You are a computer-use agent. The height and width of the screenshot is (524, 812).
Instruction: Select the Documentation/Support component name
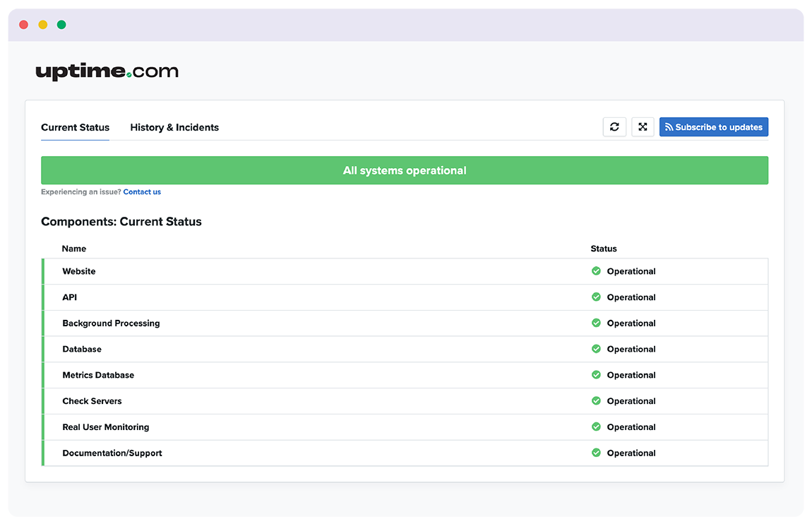point(112,453)
